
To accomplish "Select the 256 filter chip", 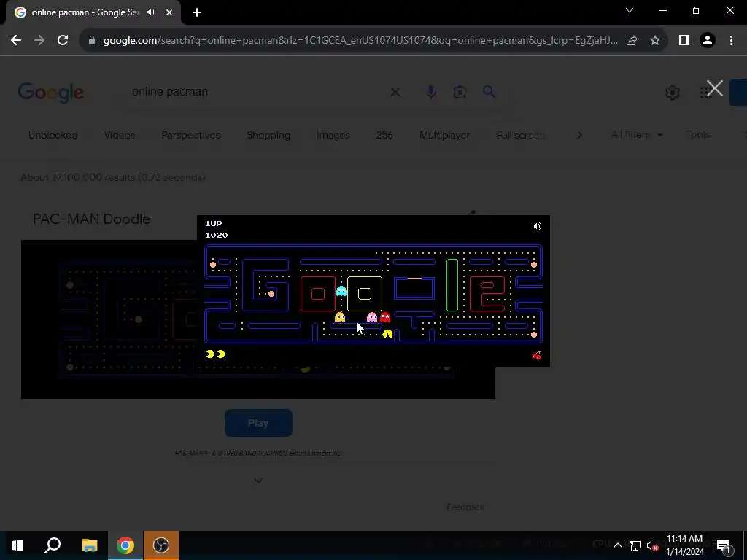I will point(384,135).
